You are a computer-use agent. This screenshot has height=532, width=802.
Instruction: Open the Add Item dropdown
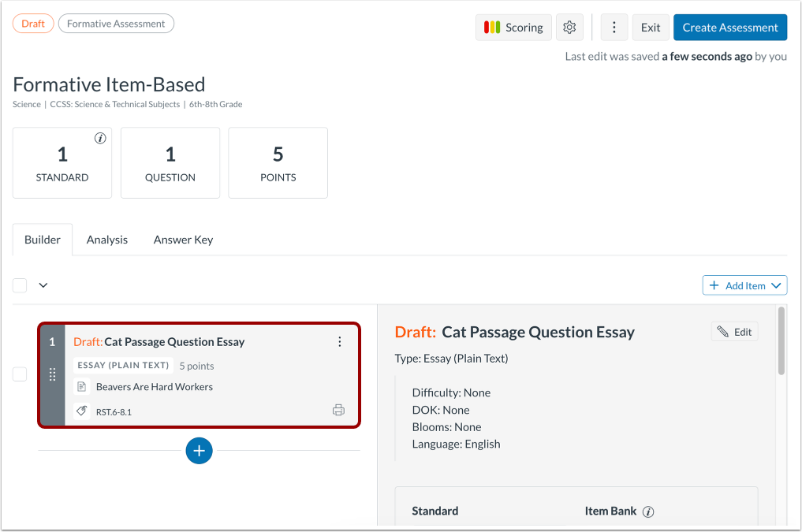point(744,285)
